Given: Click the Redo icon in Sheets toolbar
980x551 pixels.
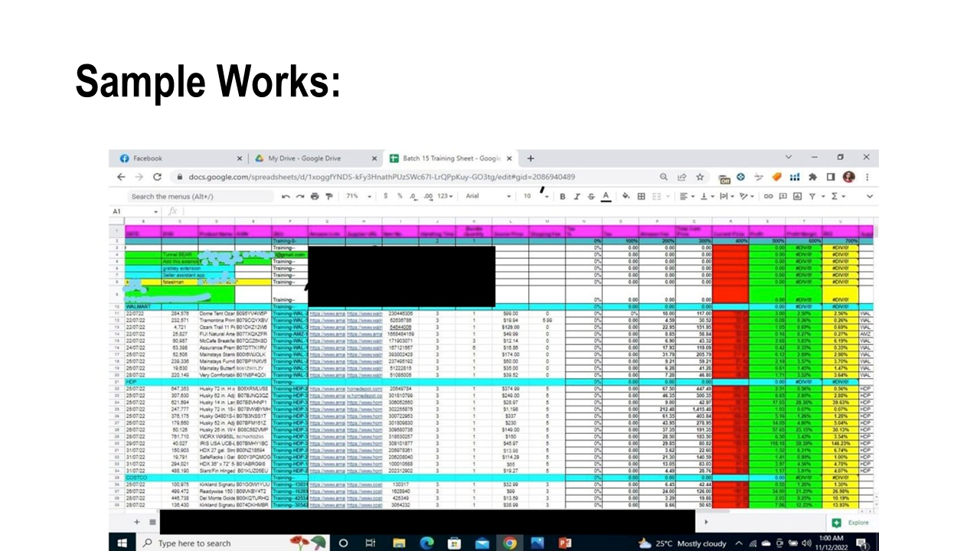Looking at the screenshot, I should click(x=300, y=197).
